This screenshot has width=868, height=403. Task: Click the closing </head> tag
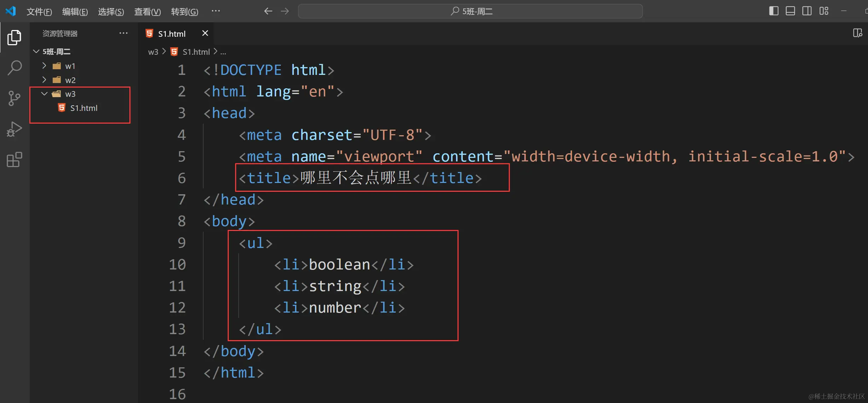click(x=234, y=200)
